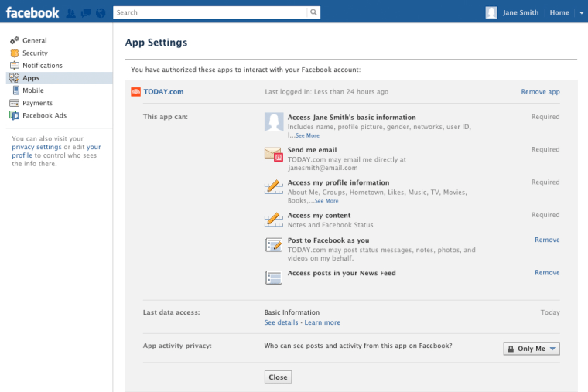Click into the Search input field

[x=210, y=12]
